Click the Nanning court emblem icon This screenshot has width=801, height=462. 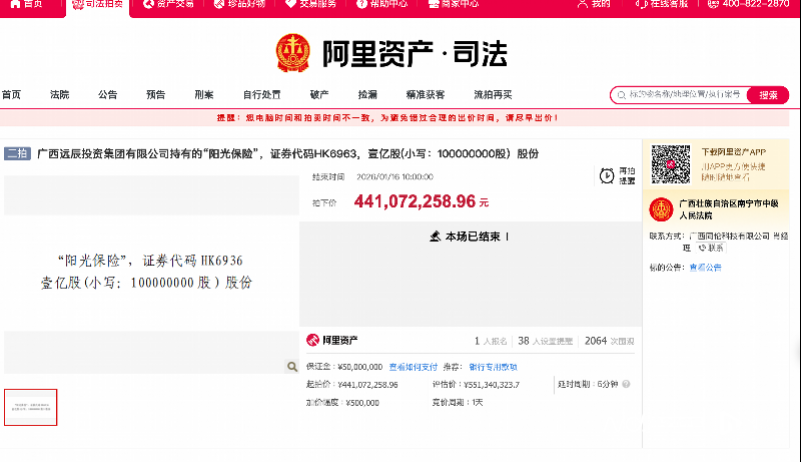[660, 210]
